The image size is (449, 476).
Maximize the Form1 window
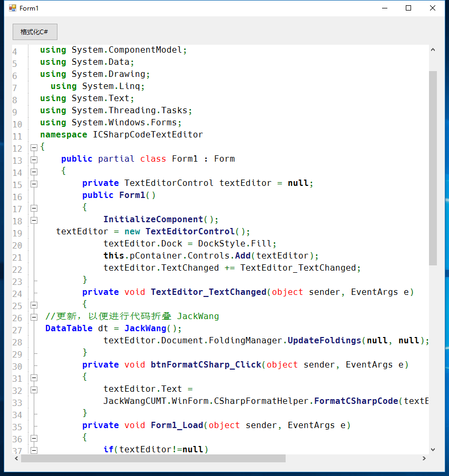408,8
